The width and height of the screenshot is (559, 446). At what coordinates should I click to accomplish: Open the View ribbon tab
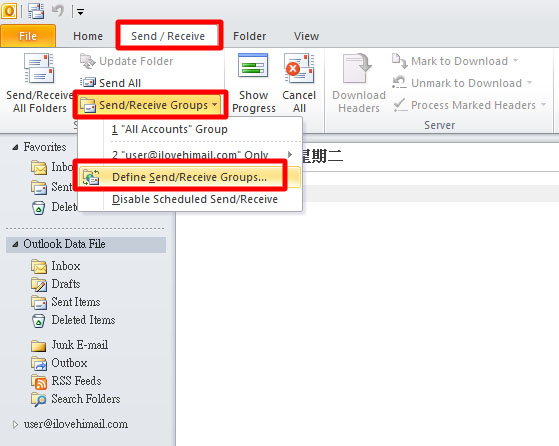(x=306, y=36)
